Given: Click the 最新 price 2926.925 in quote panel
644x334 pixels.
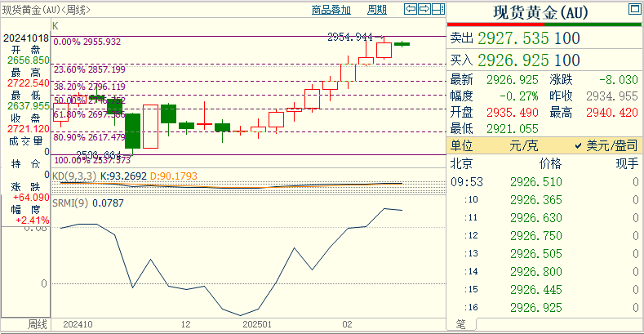Looking at the screenshot, I should [x=512, y=80].
